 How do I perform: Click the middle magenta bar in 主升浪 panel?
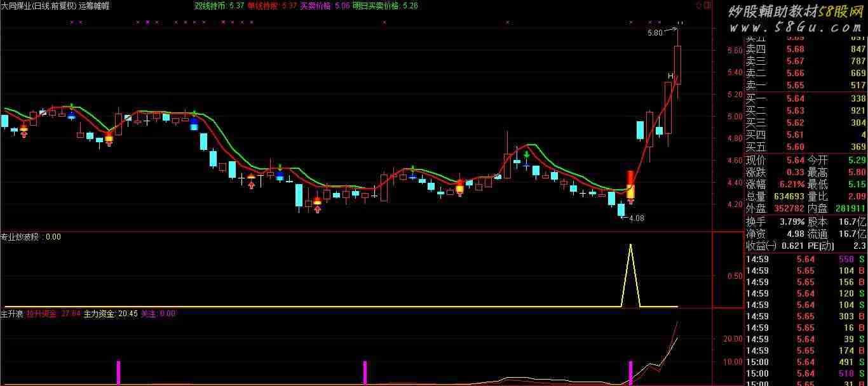(x=365, y=372)
